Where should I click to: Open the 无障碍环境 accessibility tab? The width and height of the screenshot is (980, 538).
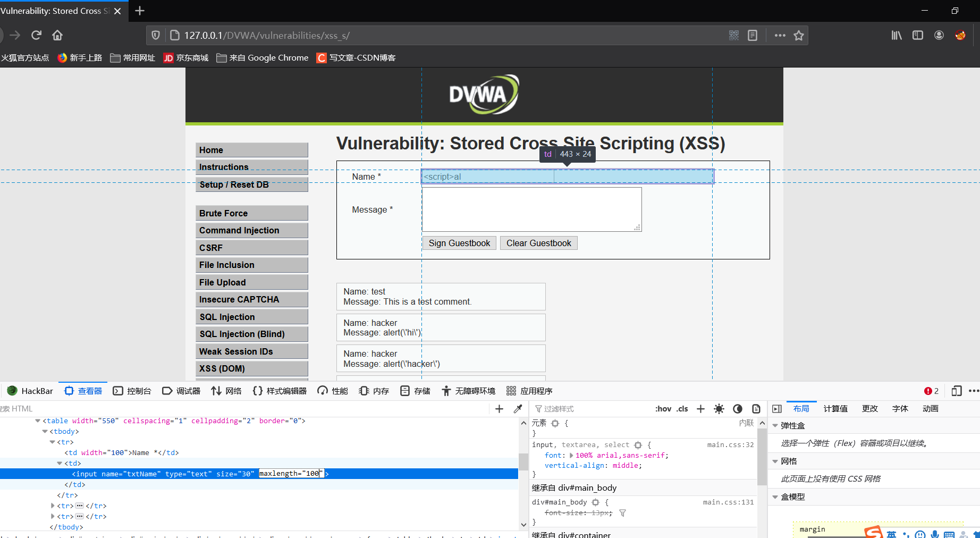pyautogui.click(x=468, y=391)
